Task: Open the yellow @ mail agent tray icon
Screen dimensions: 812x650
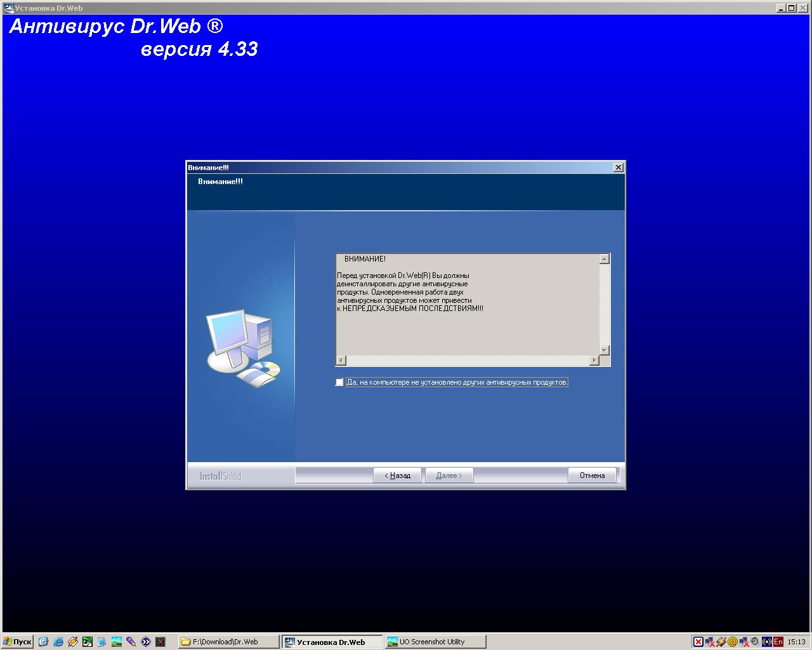Action: tap(733, 642)
